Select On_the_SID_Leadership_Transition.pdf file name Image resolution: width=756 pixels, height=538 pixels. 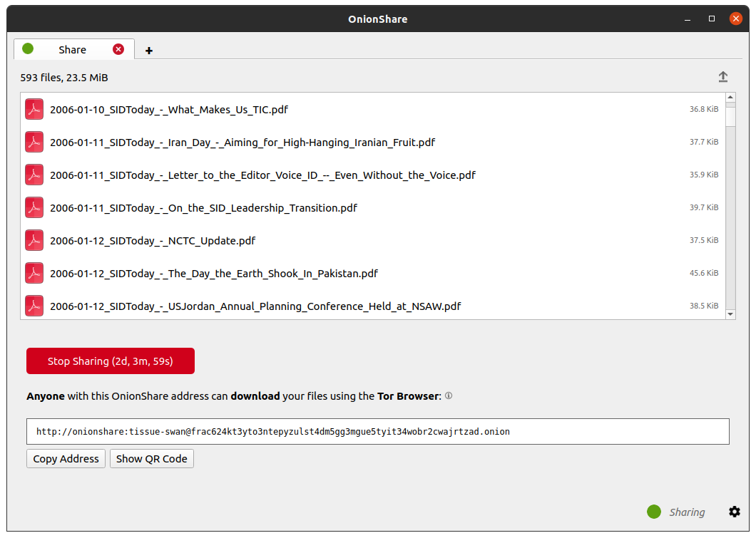tap(203, 207)
